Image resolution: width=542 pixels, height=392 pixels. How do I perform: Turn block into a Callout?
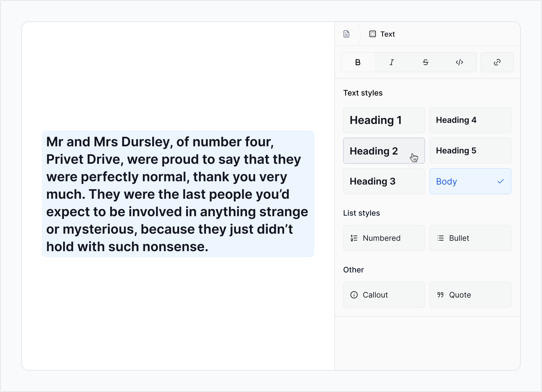[384, 295]
